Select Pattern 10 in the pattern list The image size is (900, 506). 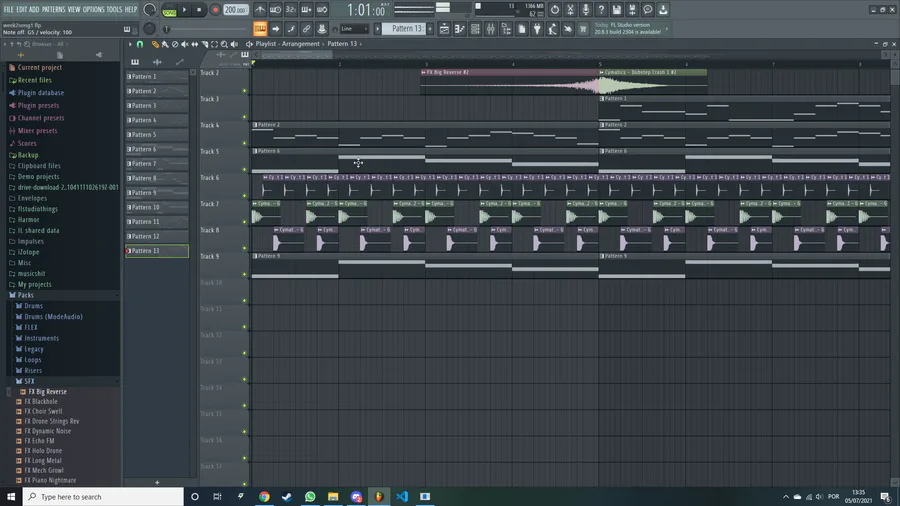tap(157, 207)
